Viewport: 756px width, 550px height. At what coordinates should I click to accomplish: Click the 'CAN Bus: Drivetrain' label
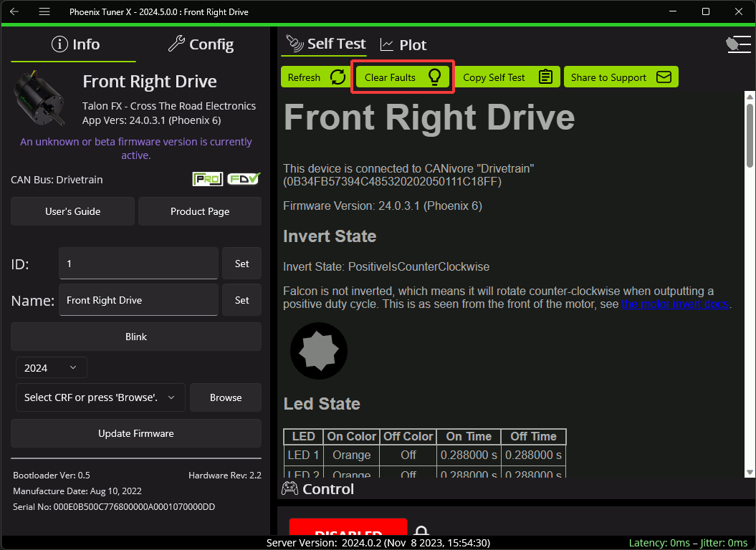pos(57,180)
